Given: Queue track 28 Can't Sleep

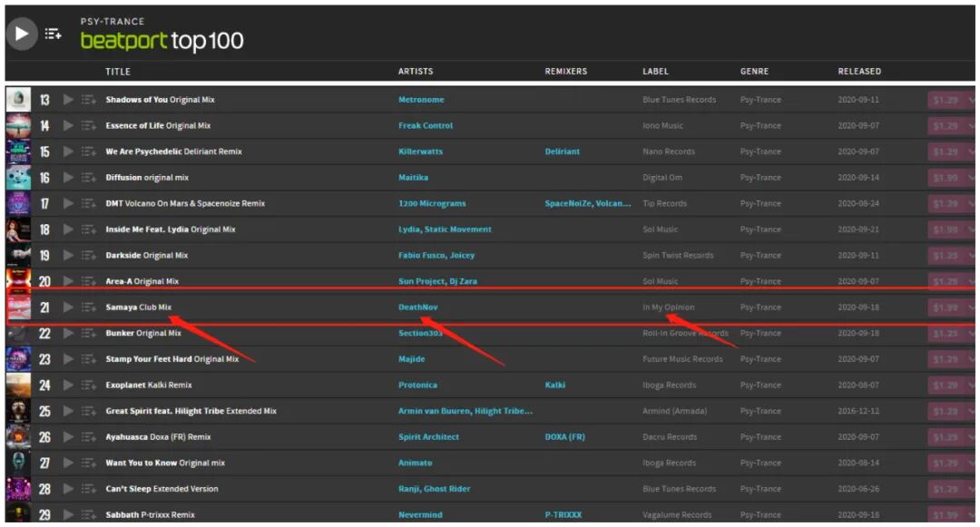Looking at the screenshot, I should tap(89, 489).
